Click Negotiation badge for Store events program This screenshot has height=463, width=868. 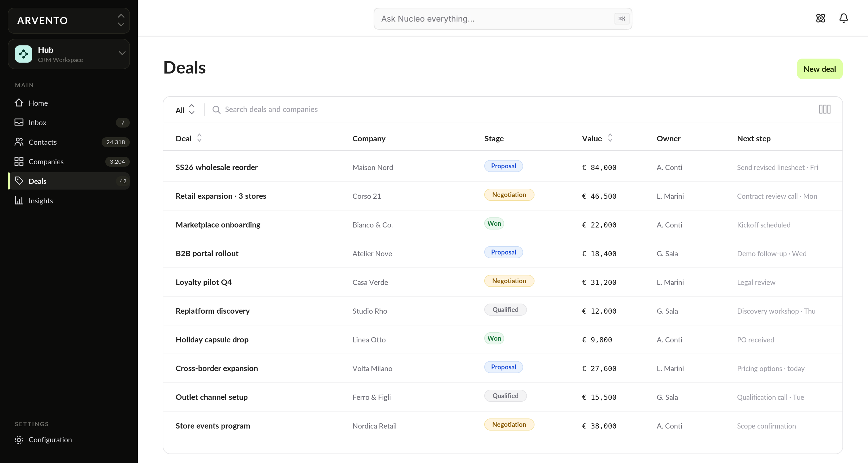pos(509,425)
